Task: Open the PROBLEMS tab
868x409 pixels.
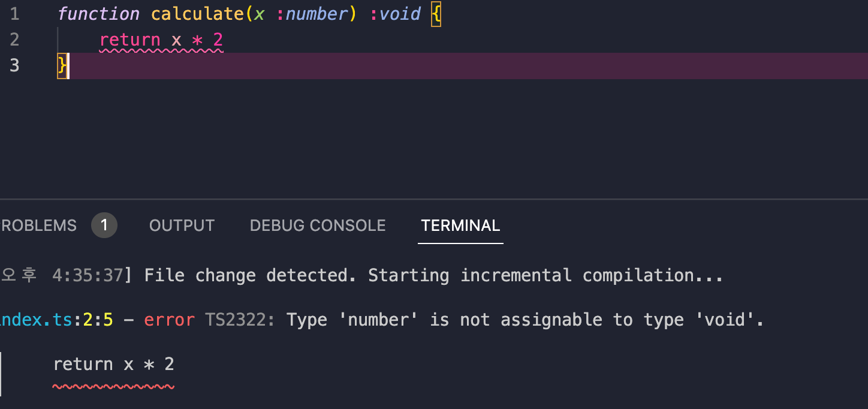Action: [38, 225]
